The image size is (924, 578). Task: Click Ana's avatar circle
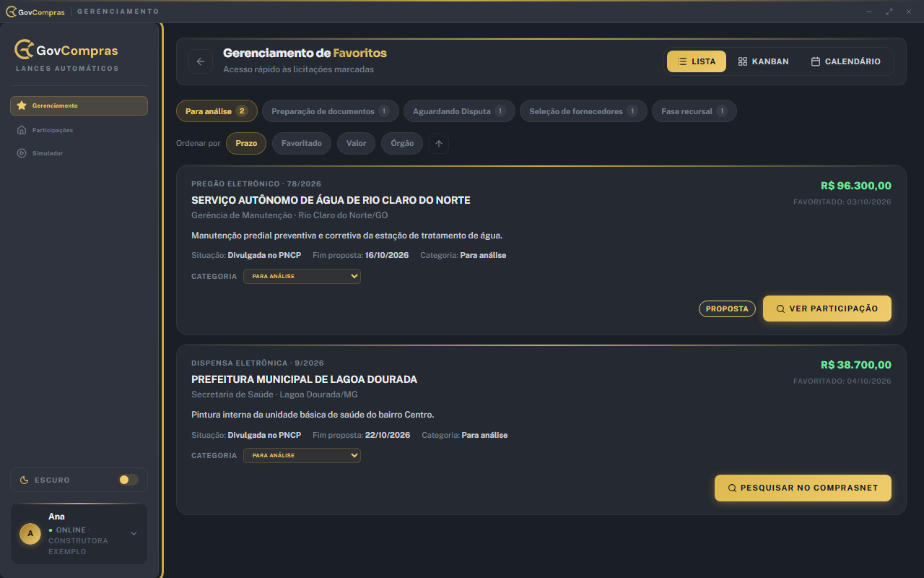30,534
